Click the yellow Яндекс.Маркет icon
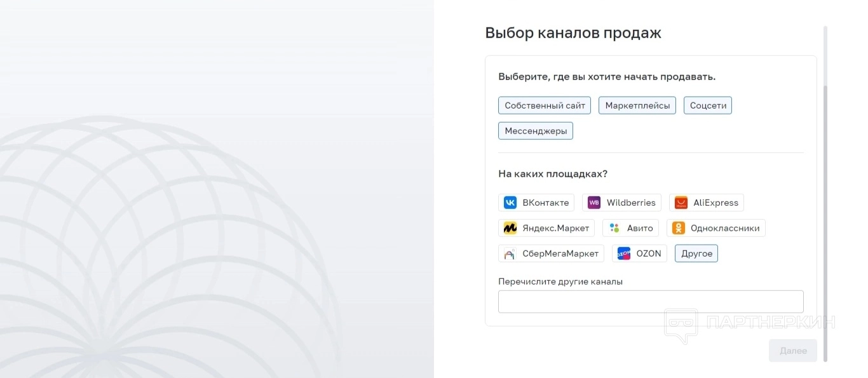868x378 pixels. (510, 228)
